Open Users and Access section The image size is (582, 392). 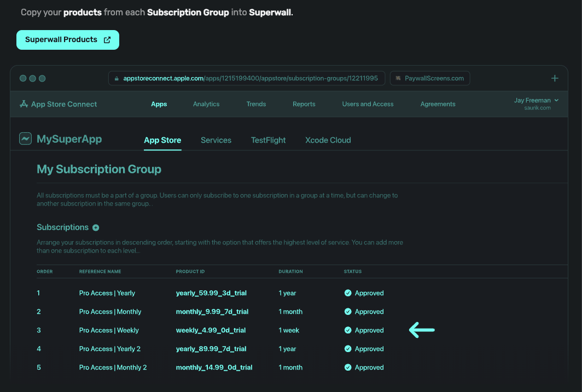[368, 104]
